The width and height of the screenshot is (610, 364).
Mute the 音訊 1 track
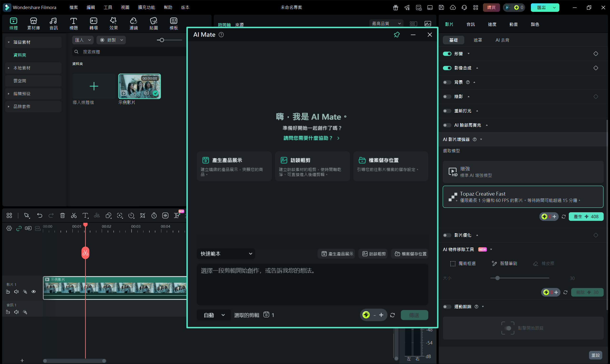16,312
